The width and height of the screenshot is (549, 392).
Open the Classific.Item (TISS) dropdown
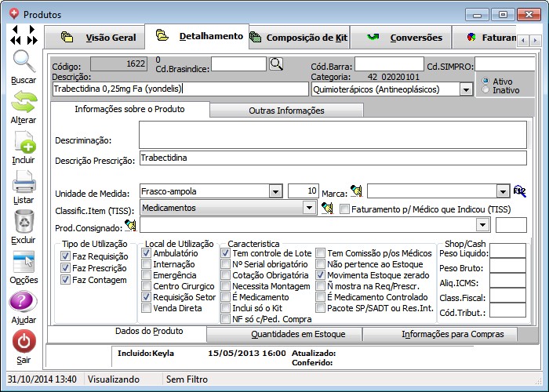(x=311, y=209)
